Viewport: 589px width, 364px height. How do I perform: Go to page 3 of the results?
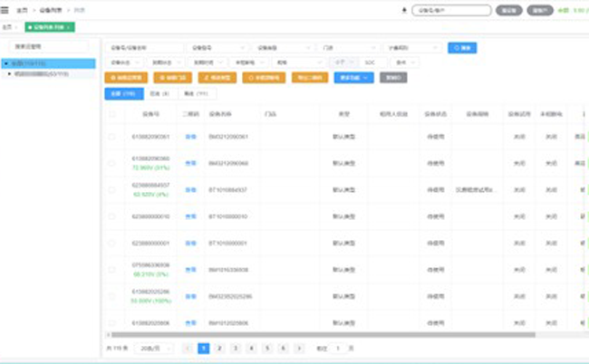(236, 348)
